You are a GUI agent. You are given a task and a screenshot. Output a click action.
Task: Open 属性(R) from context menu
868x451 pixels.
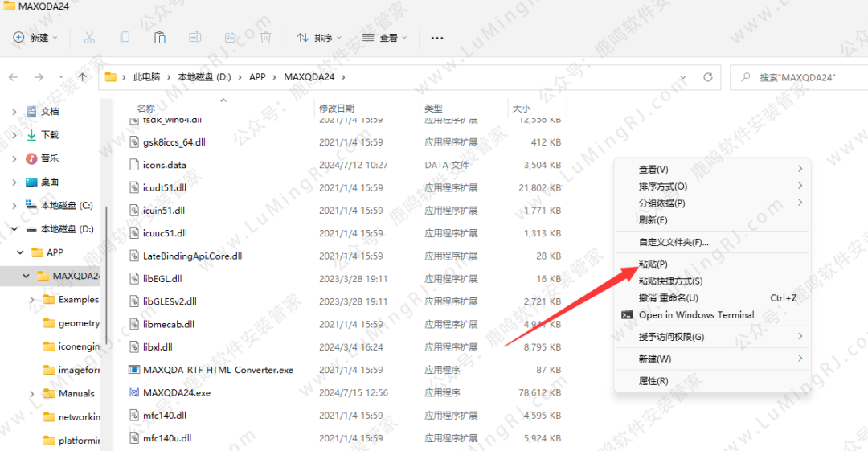tap(653, 381)
